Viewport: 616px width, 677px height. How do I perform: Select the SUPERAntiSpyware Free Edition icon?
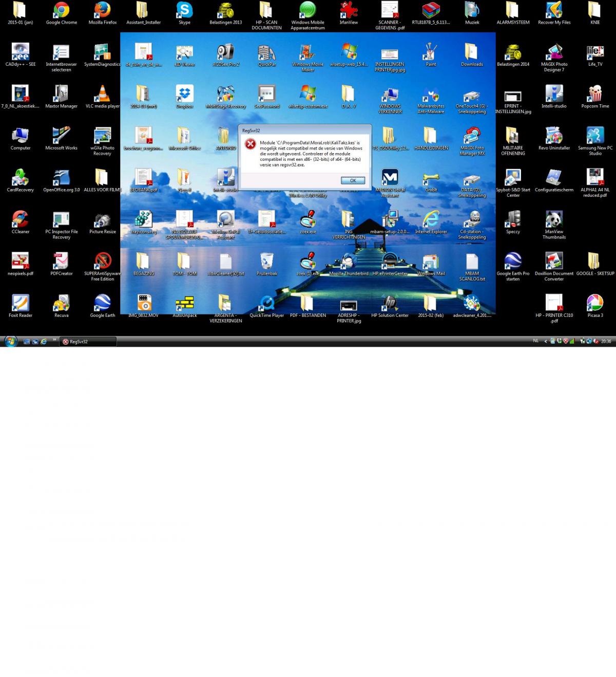103,267
